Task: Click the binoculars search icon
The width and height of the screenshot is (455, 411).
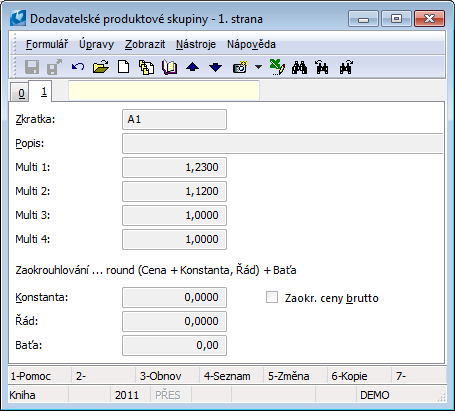Action: (299, 68)
